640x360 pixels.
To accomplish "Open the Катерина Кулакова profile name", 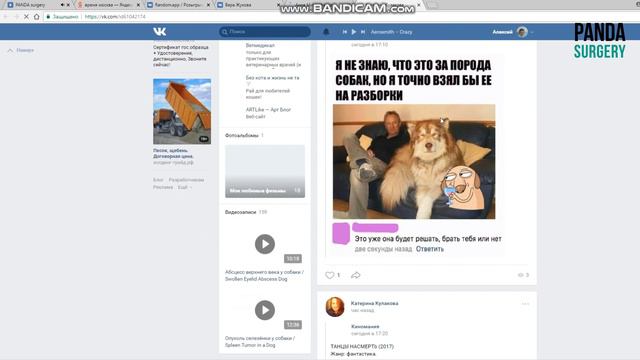I will [x=375, y=303].
